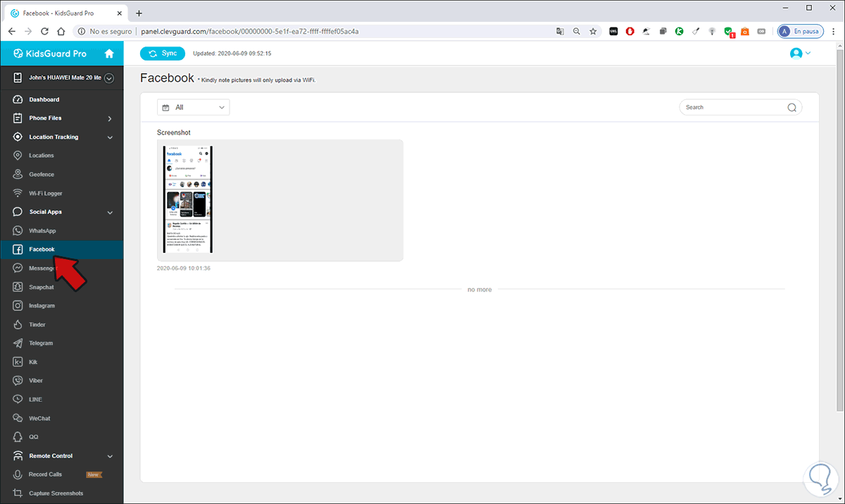Click the search magnifier icon

pyautogui.click(x=791, y=108)
